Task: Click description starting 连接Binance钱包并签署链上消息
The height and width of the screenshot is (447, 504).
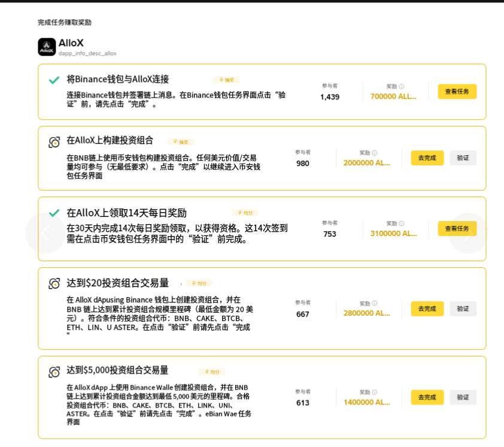Action: click(176, 99)
